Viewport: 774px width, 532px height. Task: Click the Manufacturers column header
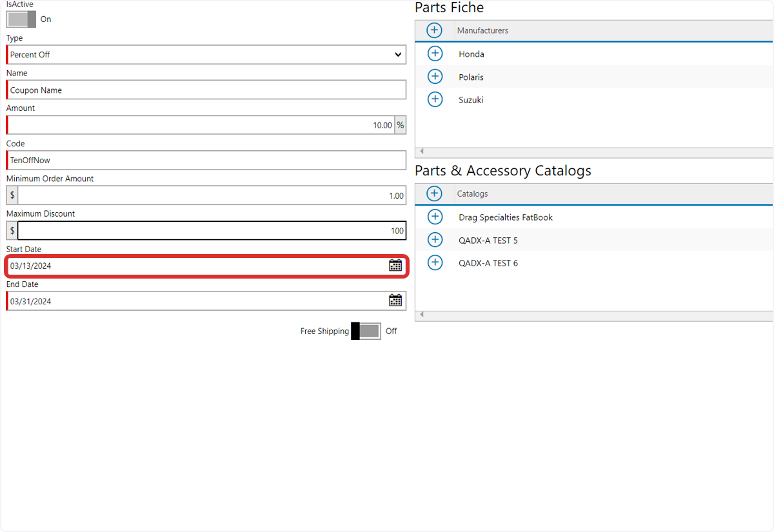[x=613, y=30]
